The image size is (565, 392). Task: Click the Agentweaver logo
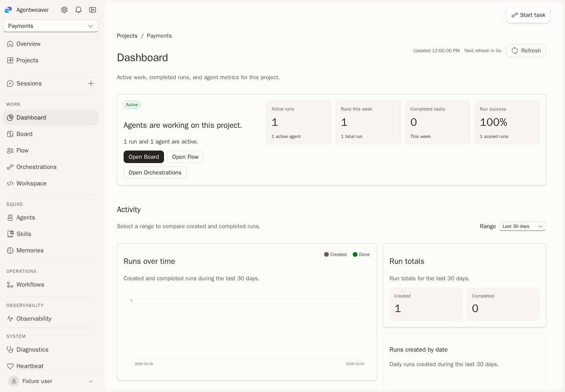coord(8,10)
